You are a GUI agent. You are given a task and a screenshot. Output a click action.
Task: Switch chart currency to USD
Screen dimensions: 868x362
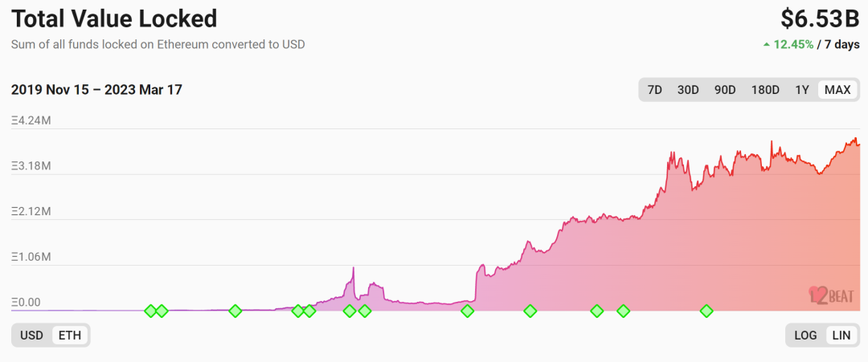pos(31,335)
